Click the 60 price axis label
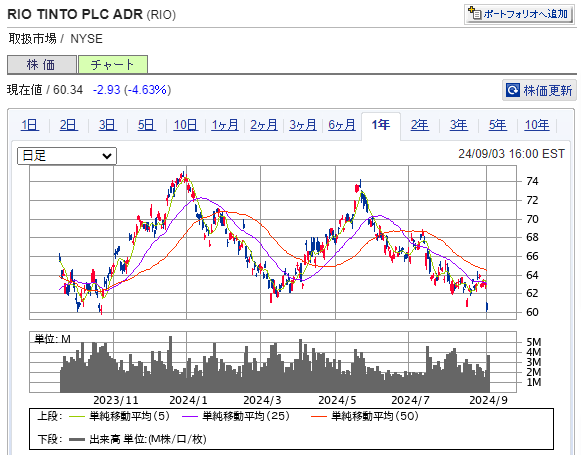Viewport: 581px width, 455px height. (532, 312)
